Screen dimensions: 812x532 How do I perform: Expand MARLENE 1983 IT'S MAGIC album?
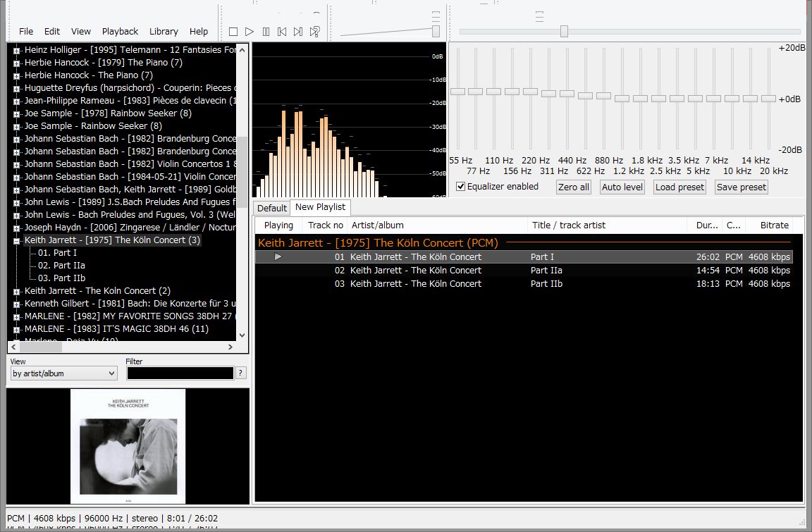16,329
